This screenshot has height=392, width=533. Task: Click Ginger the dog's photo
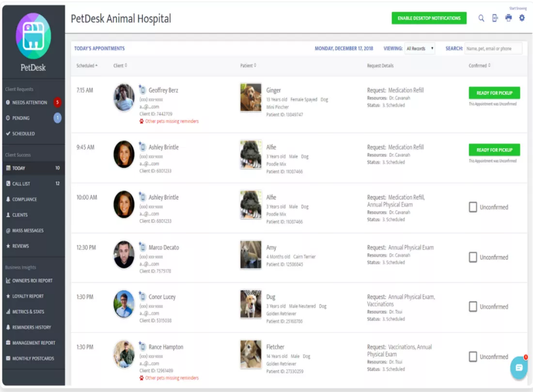[251, 97]
